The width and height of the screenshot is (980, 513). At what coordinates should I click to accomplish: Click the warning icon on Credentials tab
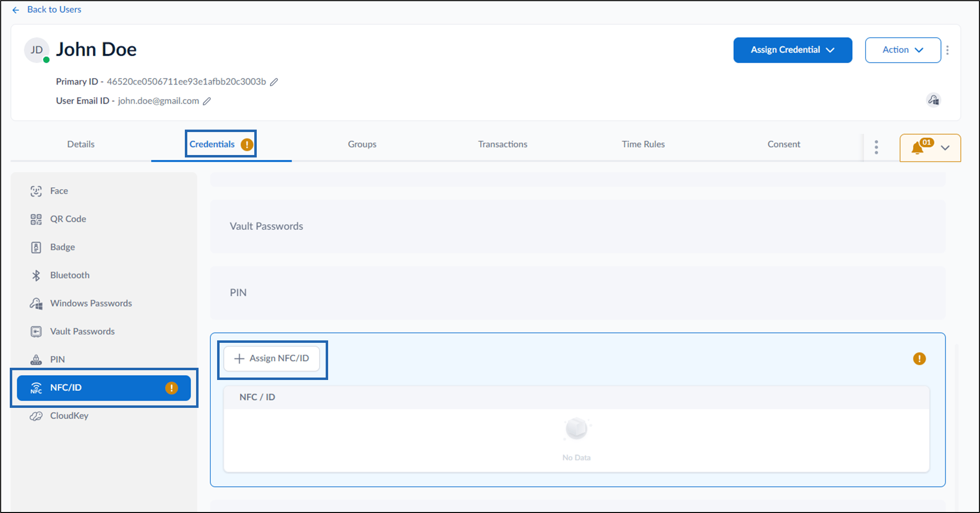pos(247,145)
